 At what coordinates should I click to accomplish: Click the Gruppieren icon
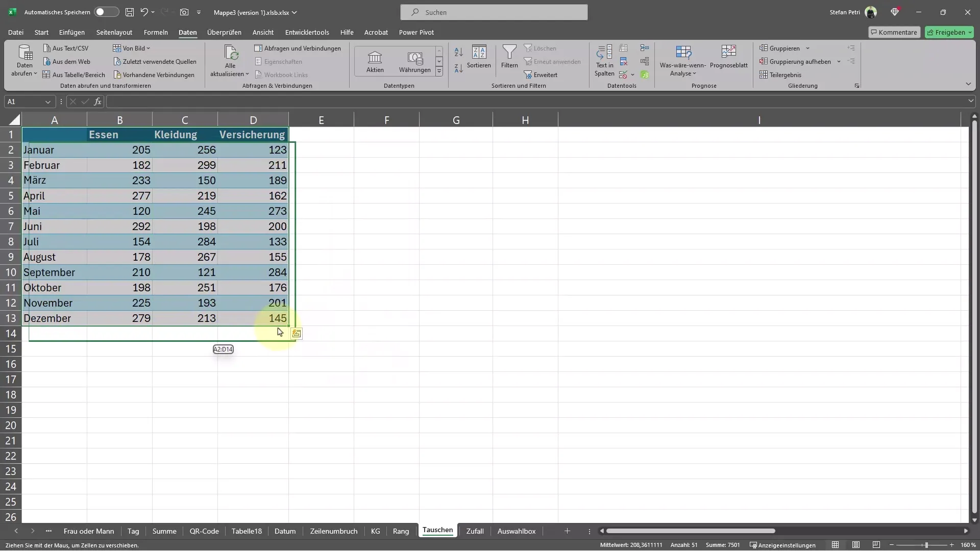click(764, 48)
